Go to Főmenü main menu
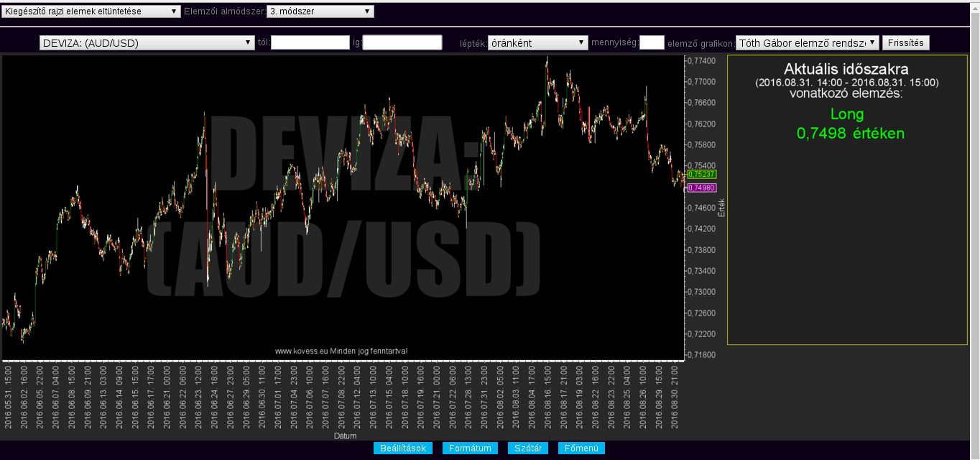Screen dimensions: 980x460 [x=581, y=448]
